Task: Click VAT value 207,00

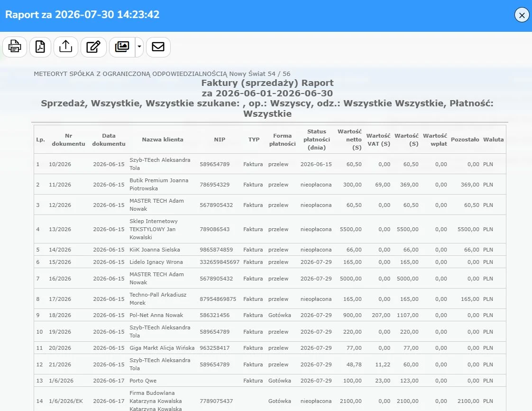Action: coord(381,315)
